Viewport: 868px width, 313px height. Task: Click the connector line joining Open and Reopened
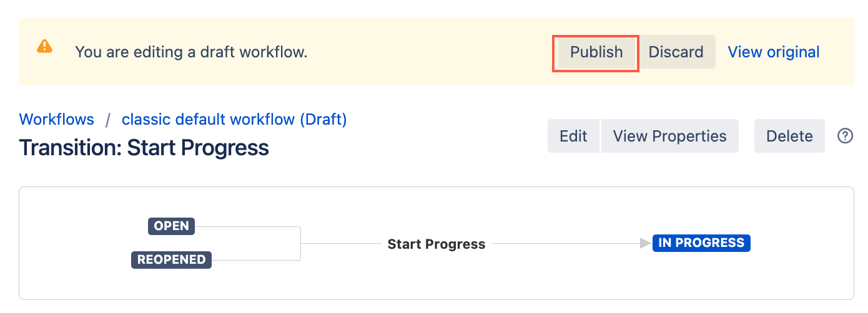(x=300, y=243)
